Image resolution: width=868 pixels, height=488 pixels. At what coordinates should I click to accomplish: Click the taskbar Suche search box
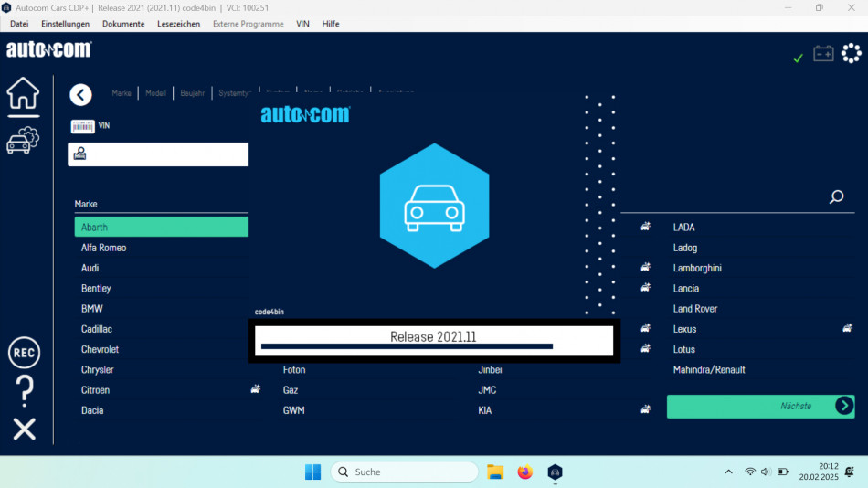(x=405, y=472)
